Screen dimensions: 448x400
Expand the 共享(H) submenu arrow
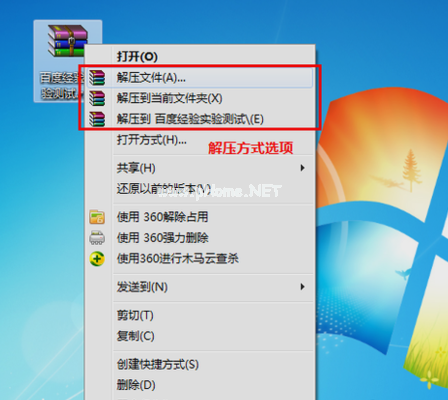click(302, 168)
